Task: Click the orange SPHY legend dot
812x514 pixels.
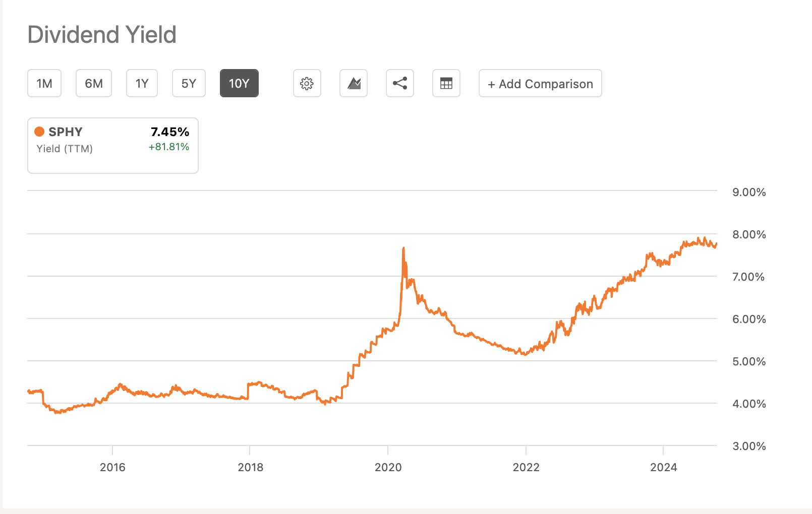Action: pos(39,132)
